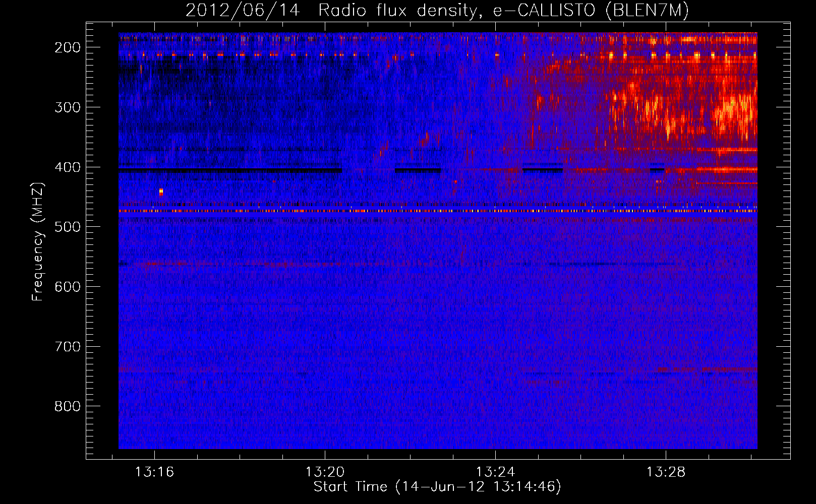Click the 'Start Time (14-Jun-12 13:14:46)' label

437,487
